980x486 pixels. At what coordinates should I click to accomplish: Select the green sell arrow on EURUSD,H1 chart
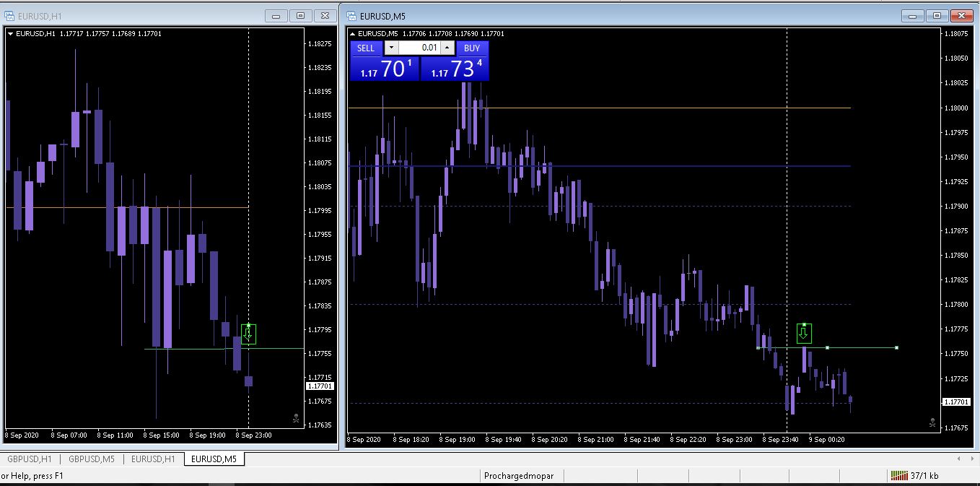[x=248, y=334]
